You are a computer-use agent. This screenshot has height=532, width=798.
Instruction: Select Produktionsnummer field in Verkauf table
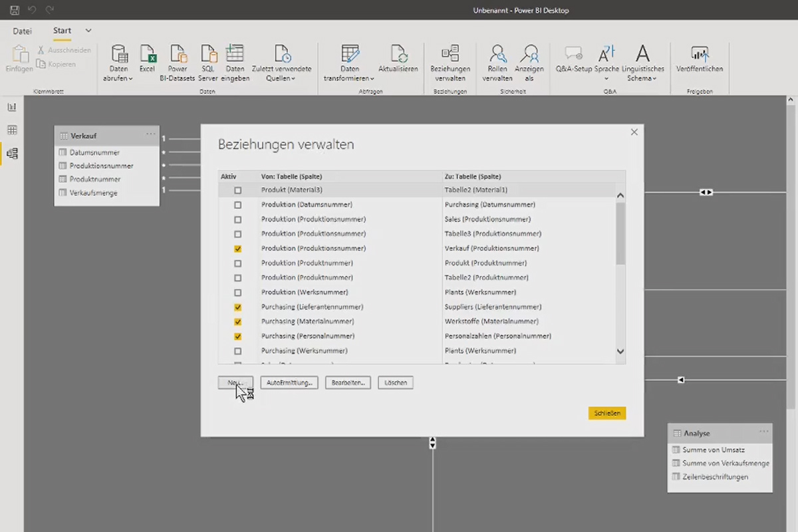click(102, 166)
